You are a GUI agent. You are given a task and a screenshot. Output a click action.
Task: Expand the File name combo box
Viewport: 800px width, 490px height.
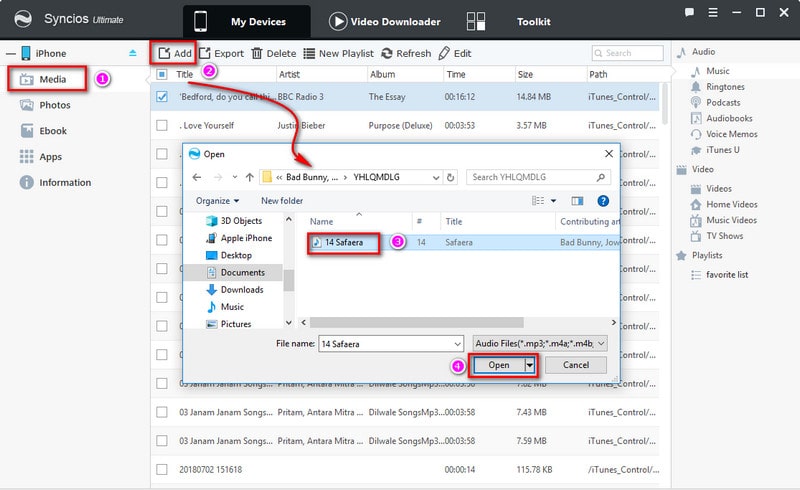[x=457, y=344]
